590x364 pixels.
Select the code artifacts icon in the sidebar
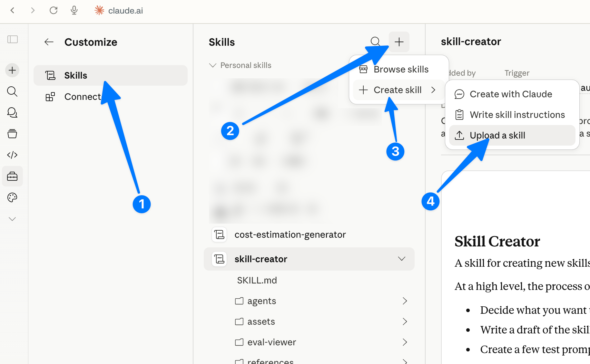pyautogui.click(x=12, y=155)
